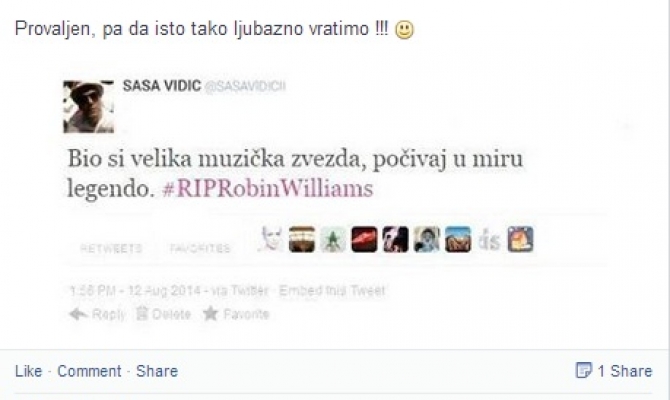Click the Delete trash icon
This screenshot has width=670, height=400.
click(142, 314)
